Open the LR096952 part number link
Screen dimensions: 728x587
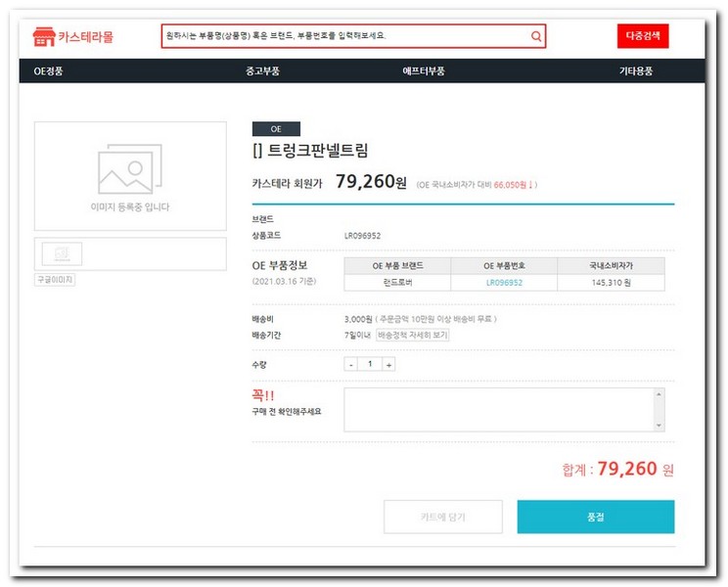(504, 282)
